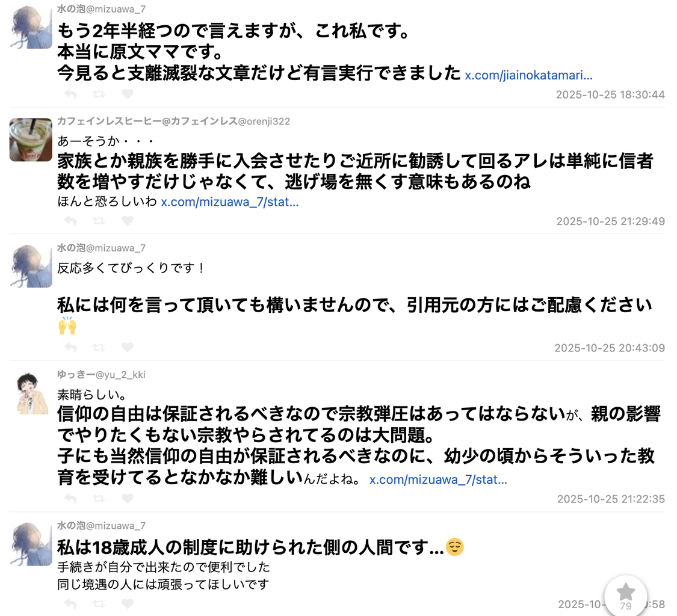
Task: Open 水の泡 avatar on first tweet
Action: click(31, 27)
